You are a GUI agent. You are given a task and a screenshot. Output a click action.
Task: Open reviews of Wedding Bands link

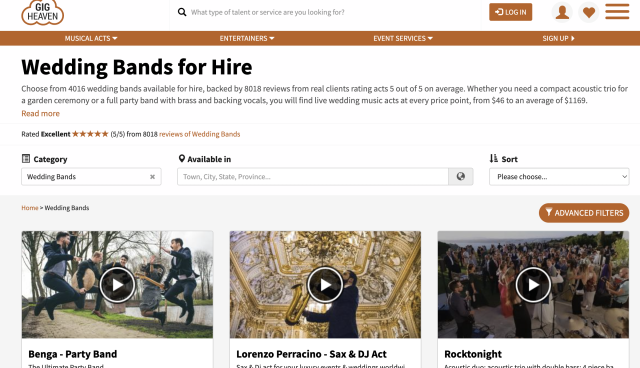[x=200, y=134]
